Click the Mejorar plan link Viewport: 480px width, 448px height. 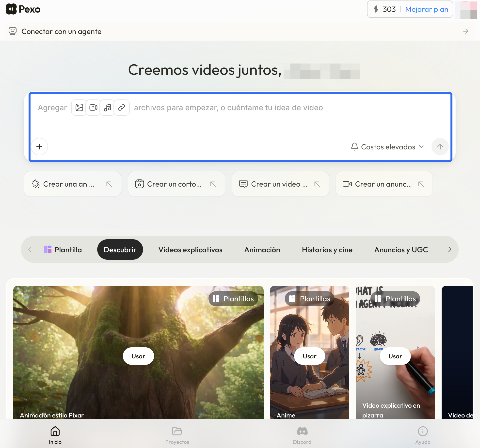(427, 9)
